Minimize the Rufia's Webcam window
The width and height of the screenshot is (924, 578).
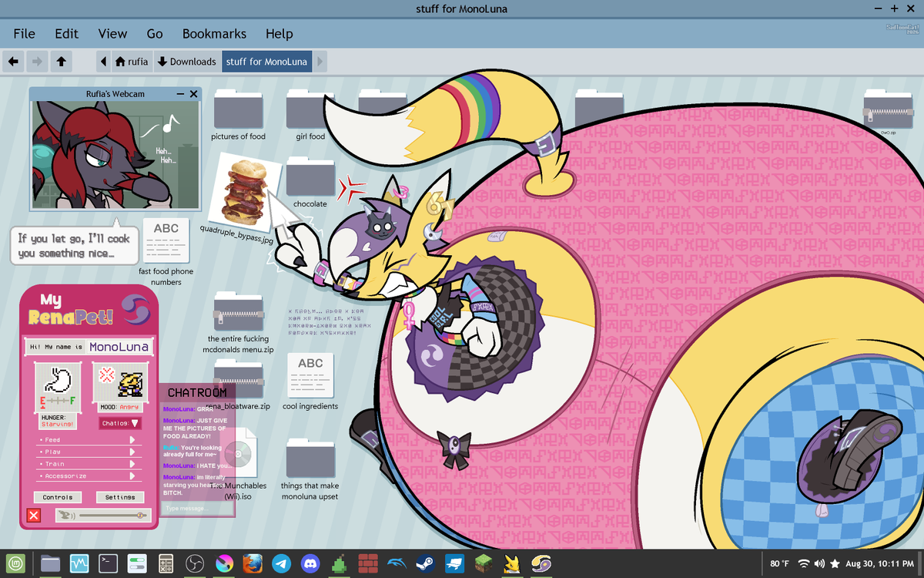[180, 94]
